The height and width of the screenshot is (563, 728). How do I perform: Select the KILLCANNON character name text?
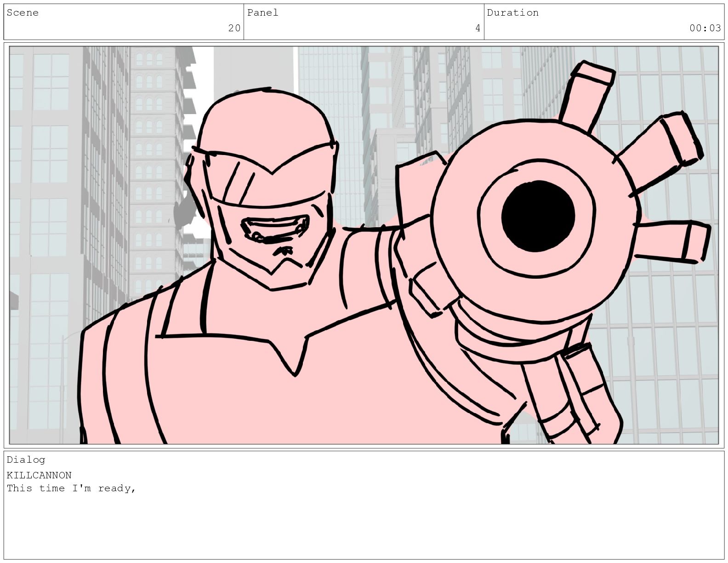(39, 475)
